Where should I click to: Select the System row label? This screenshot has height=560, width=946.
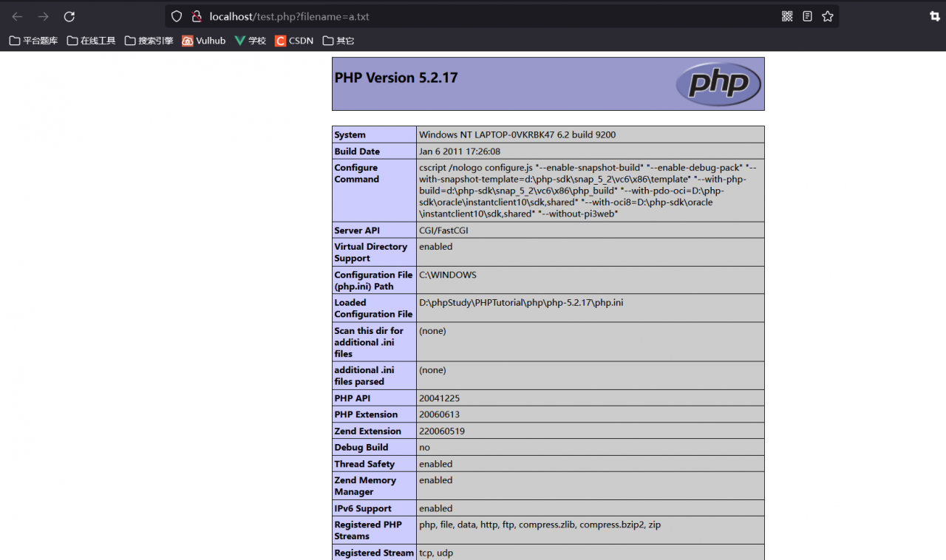point(350,134)
